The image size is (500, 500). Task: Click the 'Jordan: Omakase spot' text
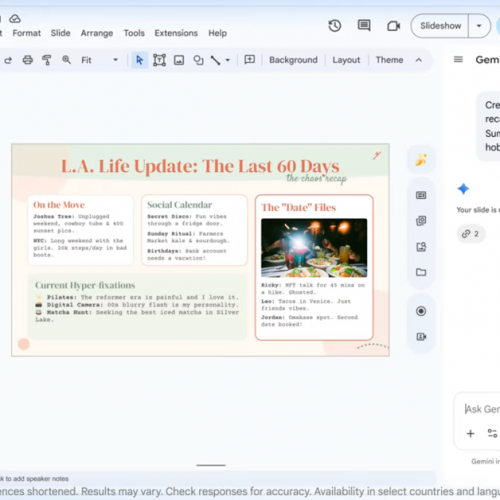point(309,321)
